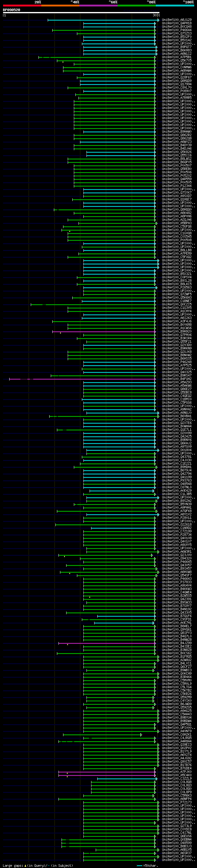Click the white query sequence bar
This screenshot has height=868, width=197.
tap(81, 12)
